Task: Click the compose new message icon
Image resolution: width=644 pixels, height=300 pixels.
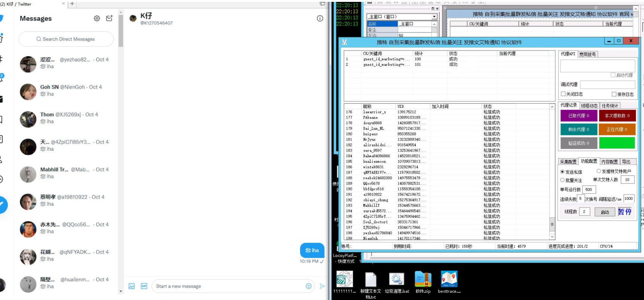Action: pos(109,18)
